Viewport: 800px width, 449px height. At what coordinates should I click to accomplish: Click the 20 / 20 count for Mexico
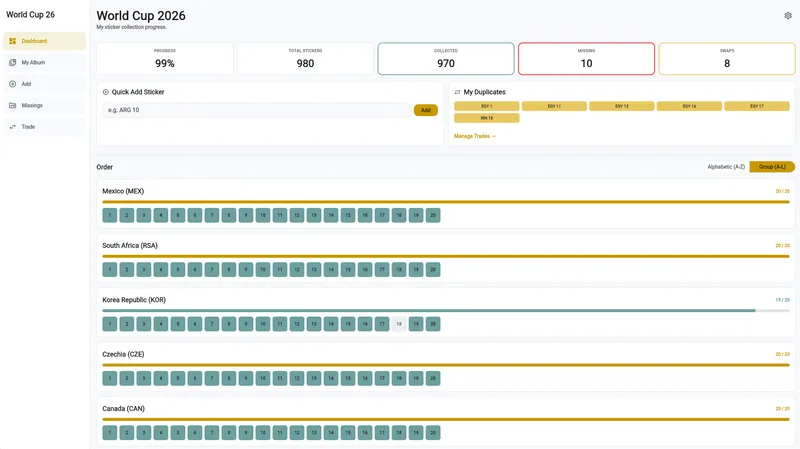782,191
